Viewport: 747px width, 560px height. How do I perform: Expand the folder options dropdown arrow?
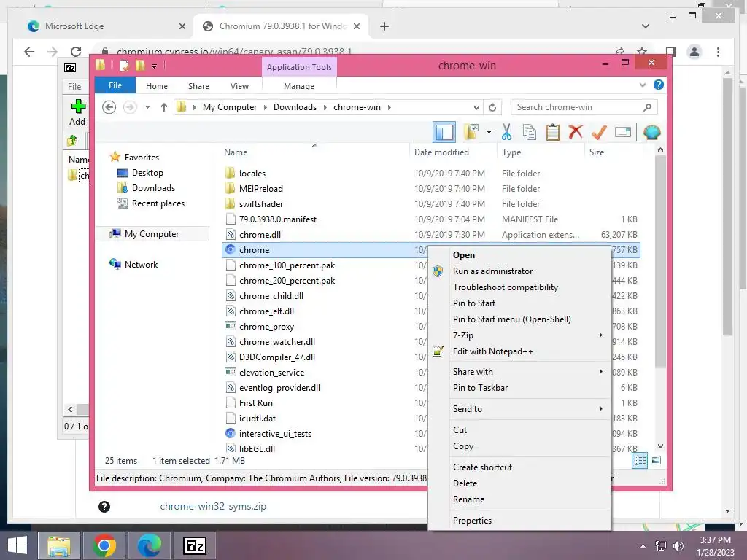(x=489, y=132)
